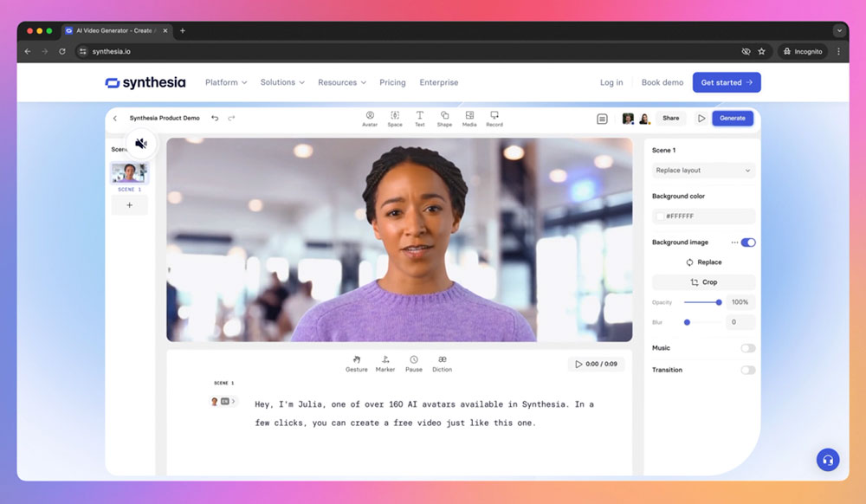866x504 pixels.
Task: Choose the Shape tool
Action: click(444, 119)
